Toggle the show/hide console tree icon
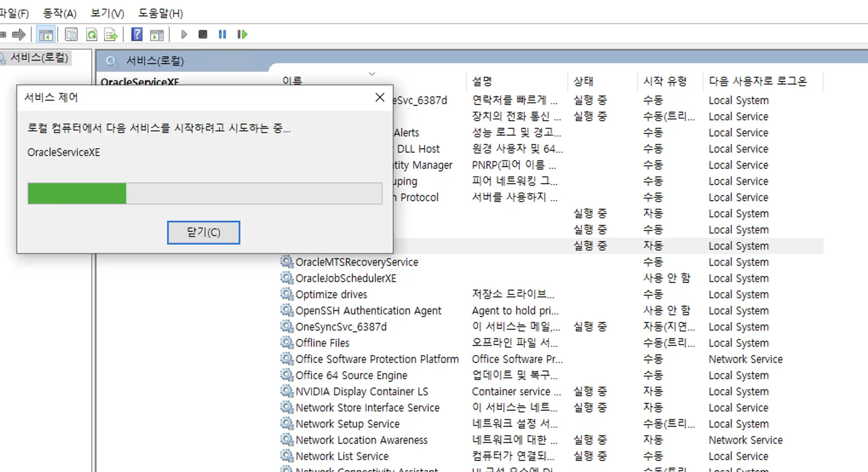 [x=46, y=35]
